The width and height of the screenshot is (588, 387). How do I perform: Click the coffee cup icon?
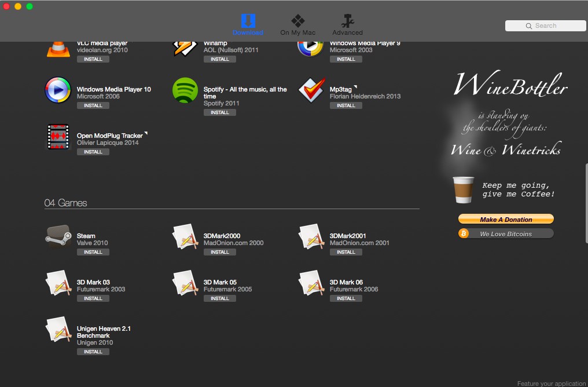(x=463, y=190)
